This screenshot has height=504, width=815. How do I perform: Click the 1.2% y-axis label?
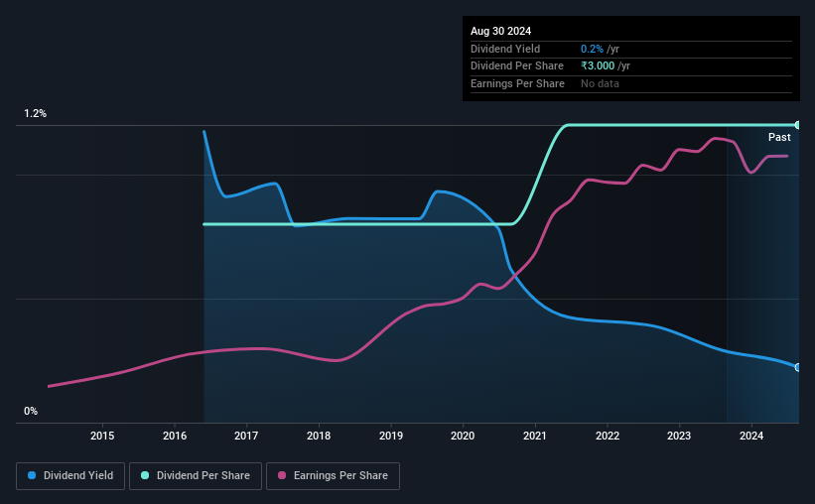click(x=36, y=113)
